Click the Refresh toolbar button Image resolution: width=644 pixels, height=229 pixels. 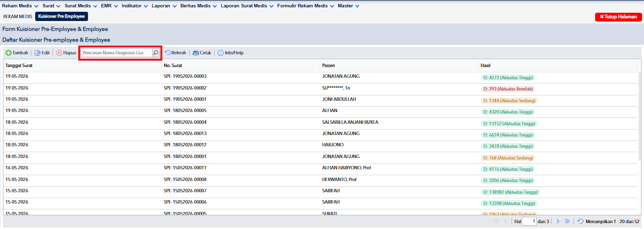point(175,53)
